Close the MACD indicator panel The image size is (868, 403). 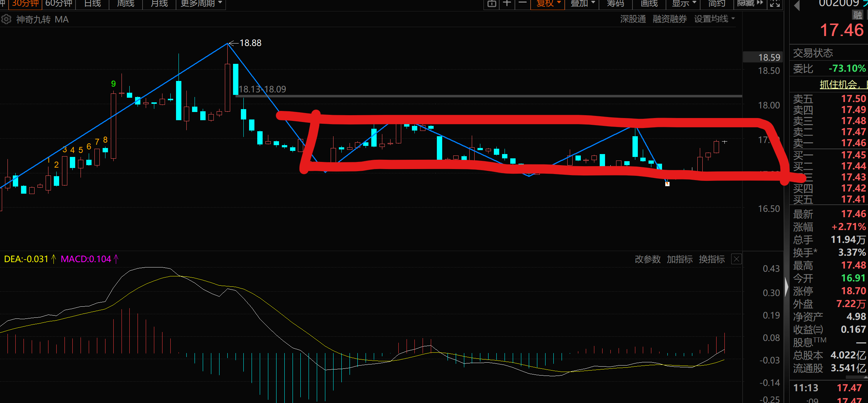click(737, 259)
